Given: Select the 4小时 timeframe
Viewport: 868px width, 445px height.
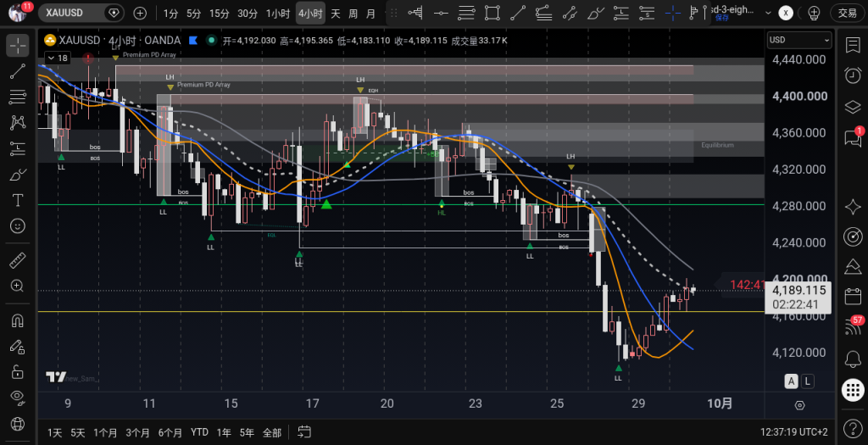Looking at the screenshot, I should [310, 14].
